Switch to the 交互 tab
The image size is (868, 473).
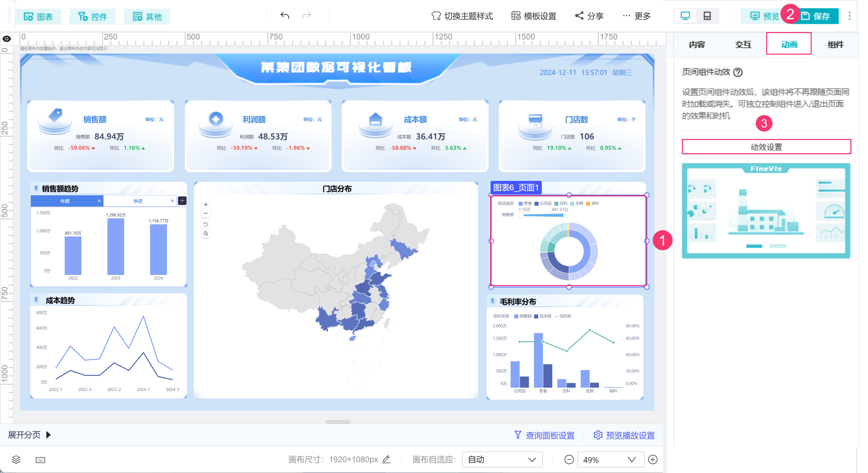point(743,45)
